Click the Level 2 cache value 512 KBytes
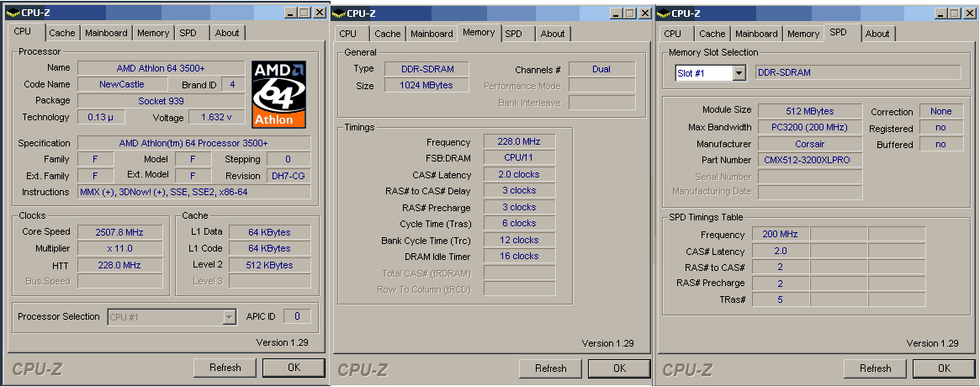This screenshot has width=980, height=387. pos(269,265)
